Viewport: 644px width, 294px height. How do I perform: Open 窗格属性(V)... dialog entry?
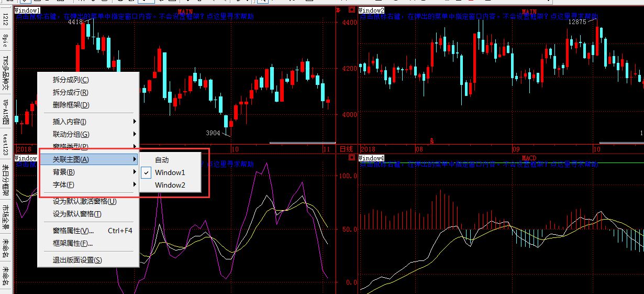coord(88,231)
